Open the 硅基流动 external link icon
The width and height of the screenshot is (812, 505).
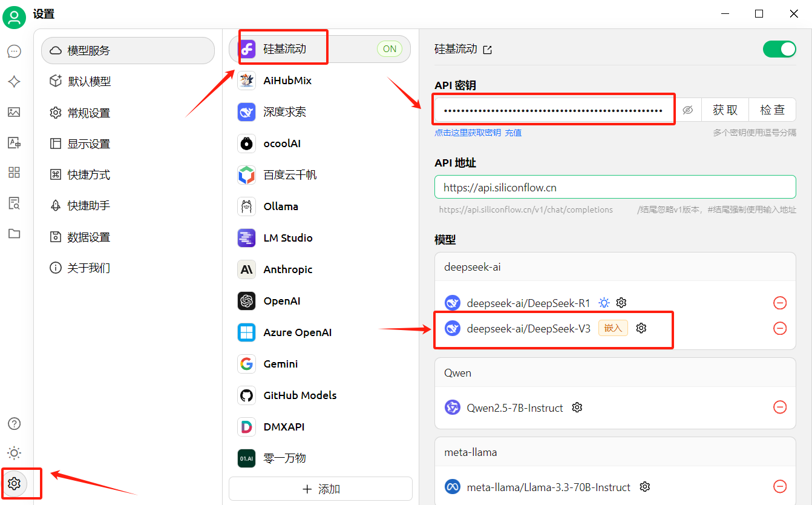click(487, 50)
